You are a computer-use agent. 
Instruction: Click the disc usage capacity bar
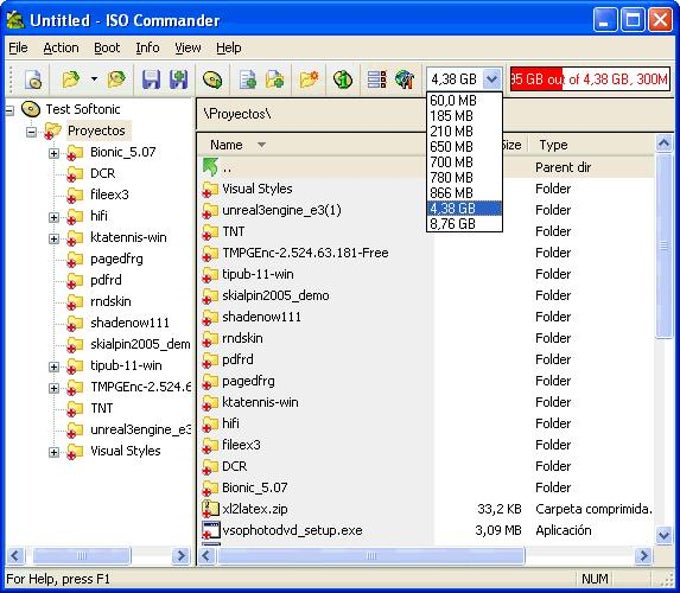point(590,79)
